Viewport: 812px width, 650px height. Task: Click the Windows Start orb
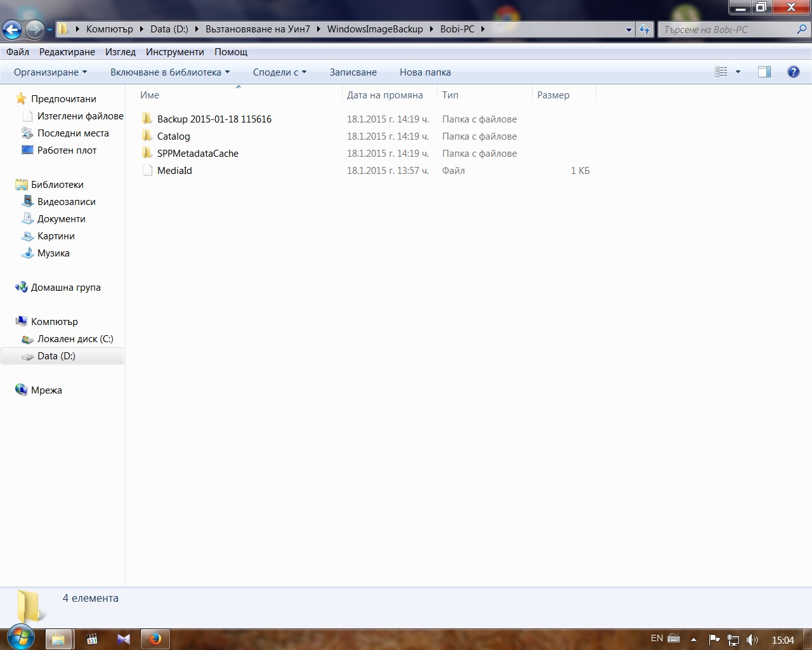coord(20,638)
